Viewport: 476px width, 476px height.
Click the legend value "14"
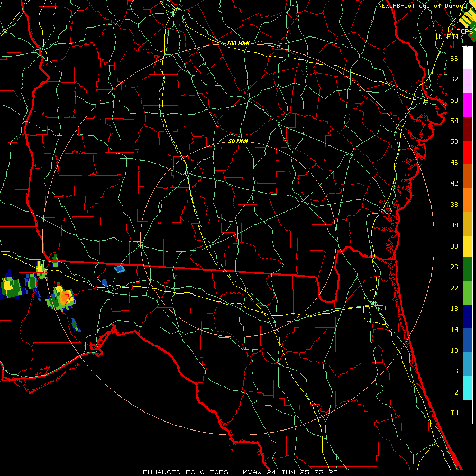(x=454, y=329)
